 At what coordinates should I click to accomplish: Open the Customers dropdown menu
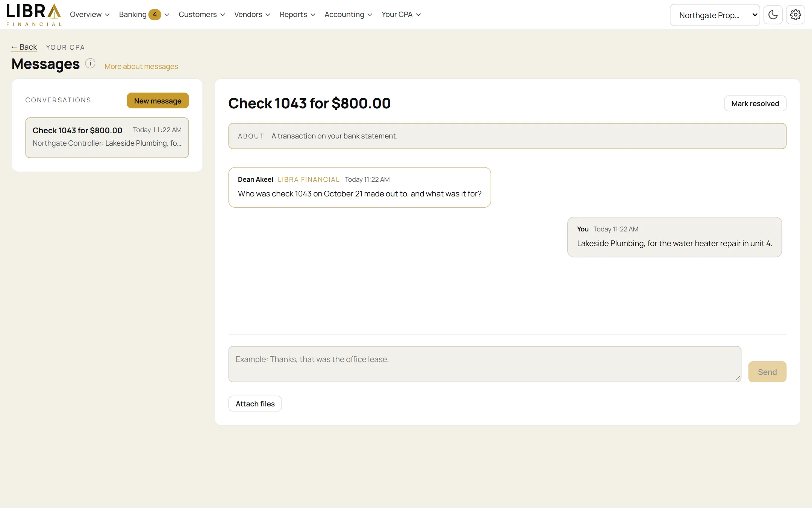[x=202, y=14]
